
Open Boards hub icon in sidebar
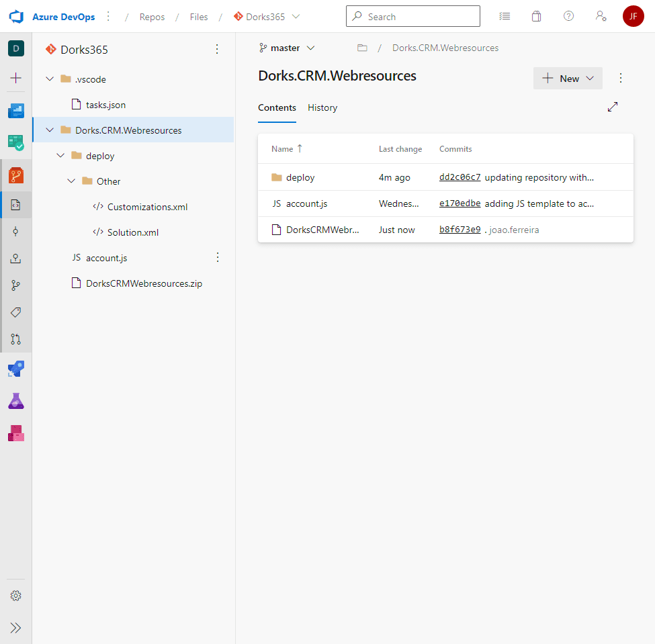coord(16,143)
